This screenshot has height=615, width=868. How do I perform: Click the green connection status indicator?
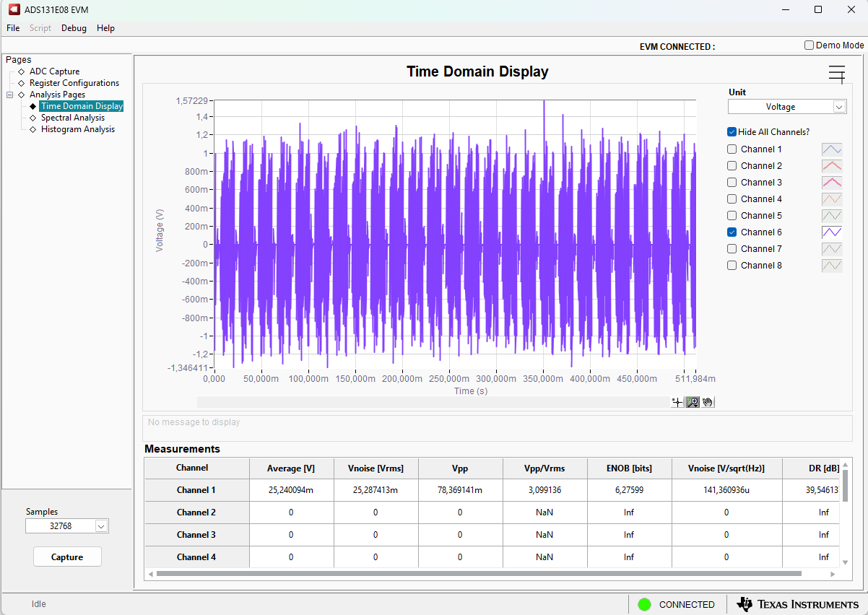(x=645, y=604)
